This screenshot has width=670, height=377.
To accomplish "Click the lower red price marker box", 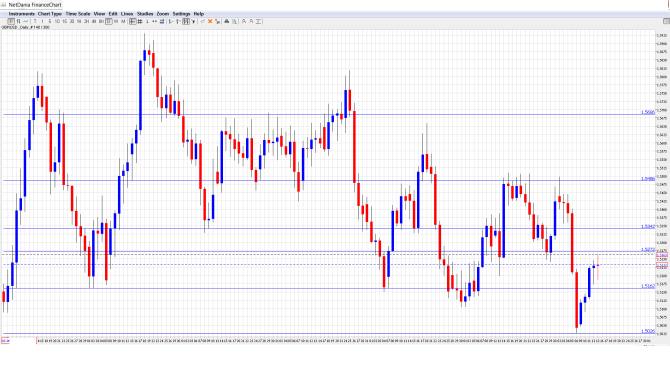I will click(x=662, y=265).
